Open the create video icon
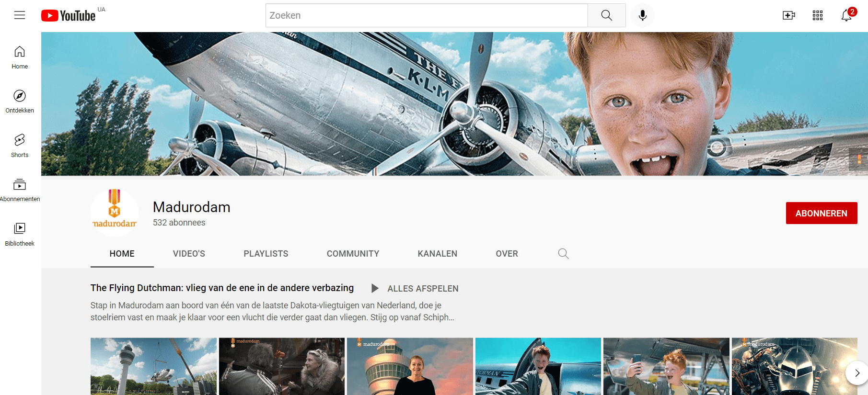This screenshot has height=395, width=868. 788,15
